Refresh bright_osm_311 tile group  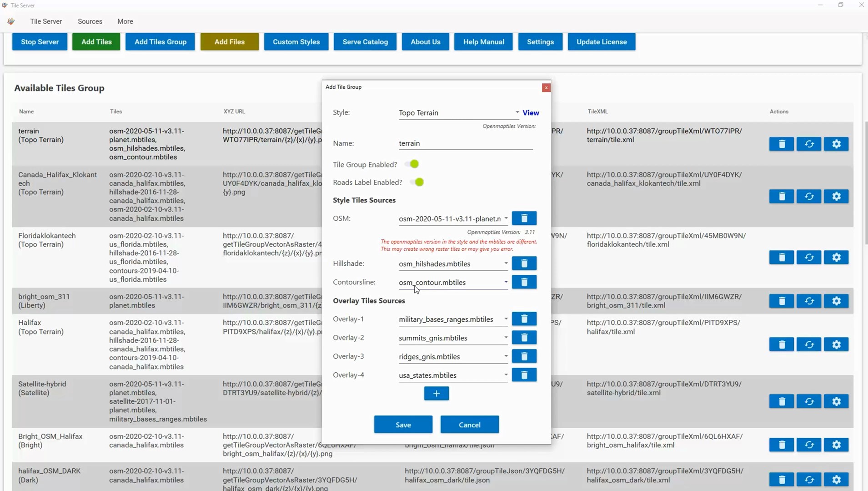809,301
